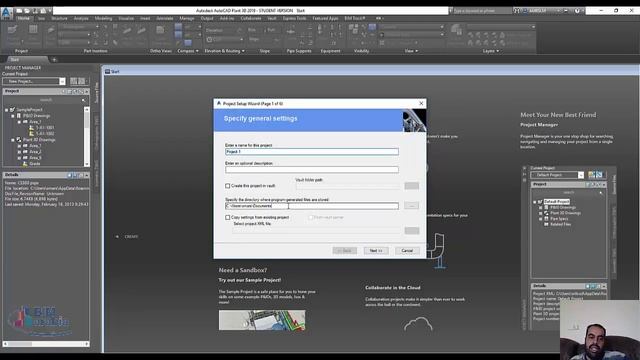Open the Express Tools ribbon tab
The width and height of the screenshot is (640, 360).
[294, 18]
